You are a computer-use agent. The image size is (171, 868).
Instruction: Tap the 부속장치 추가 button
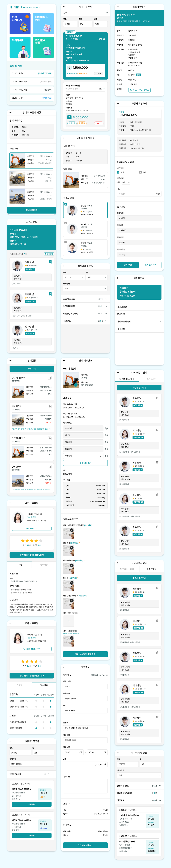85,463
